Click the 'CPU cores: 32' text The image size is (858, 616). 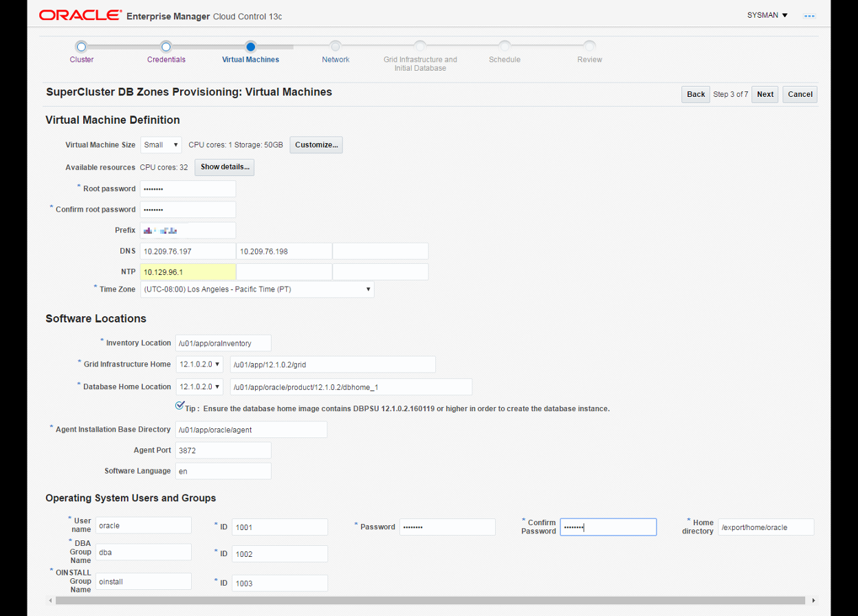click(x=164, y=167)
